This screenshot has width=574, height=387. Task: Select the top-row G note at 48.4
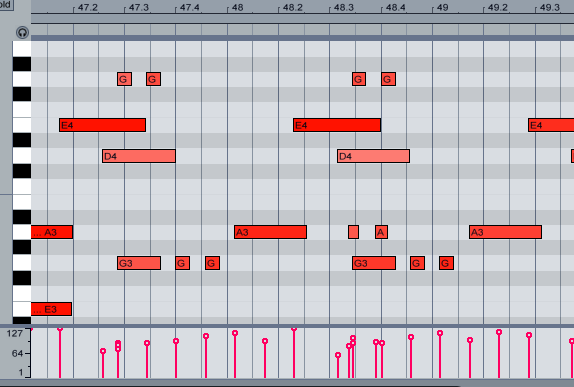[388, 79]
